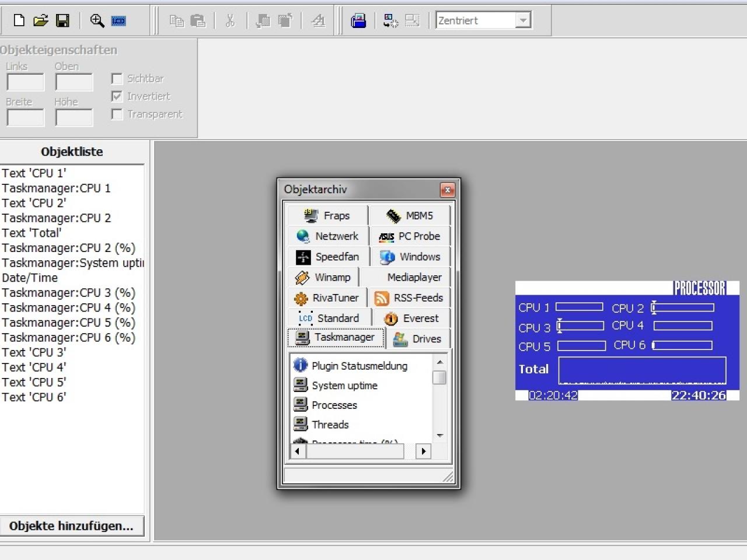Click the greyed send-to-back icon
Image resolution: width=747 pixels, height=560 pixels.
pos(263,21)
